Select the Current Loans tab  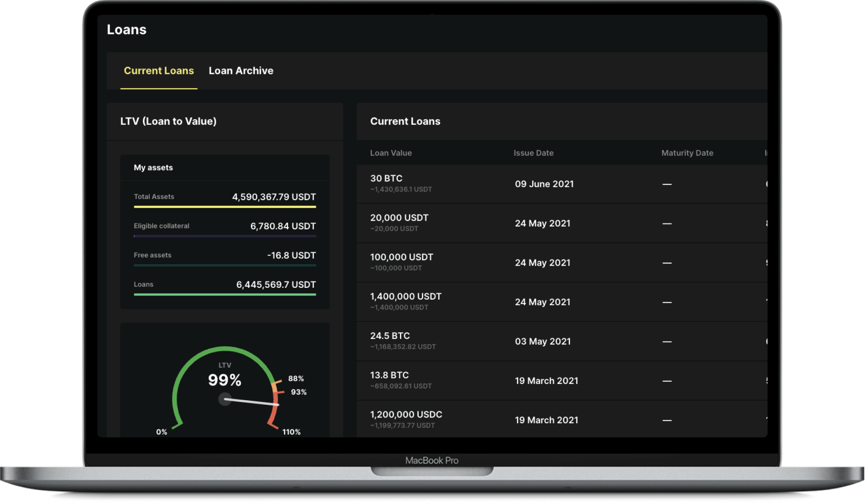pyautogui.click(x=159, y=71)
